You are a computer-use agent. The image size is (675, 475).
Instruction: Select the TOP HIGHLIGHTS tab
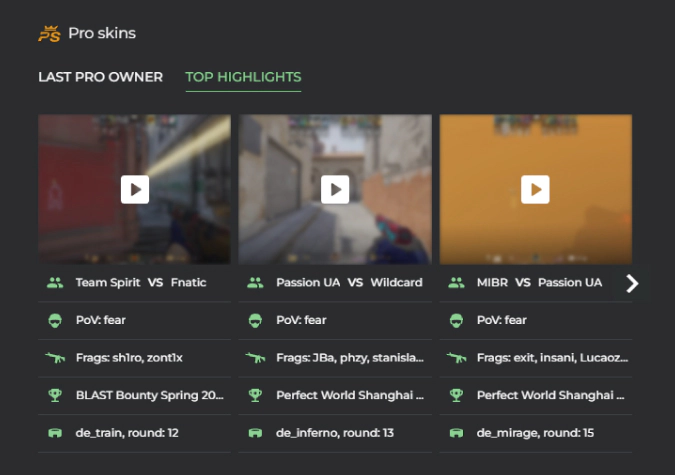[243, 77]
